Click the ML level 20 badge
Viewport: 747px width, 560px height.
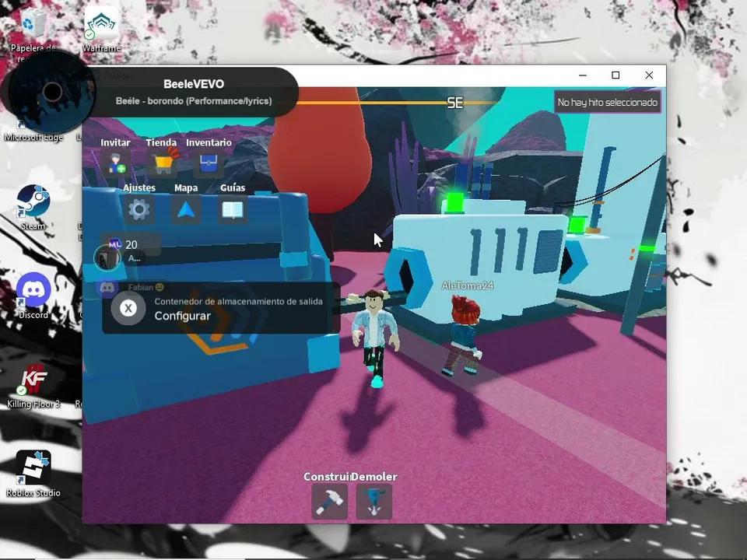click(x=114, y=244)
